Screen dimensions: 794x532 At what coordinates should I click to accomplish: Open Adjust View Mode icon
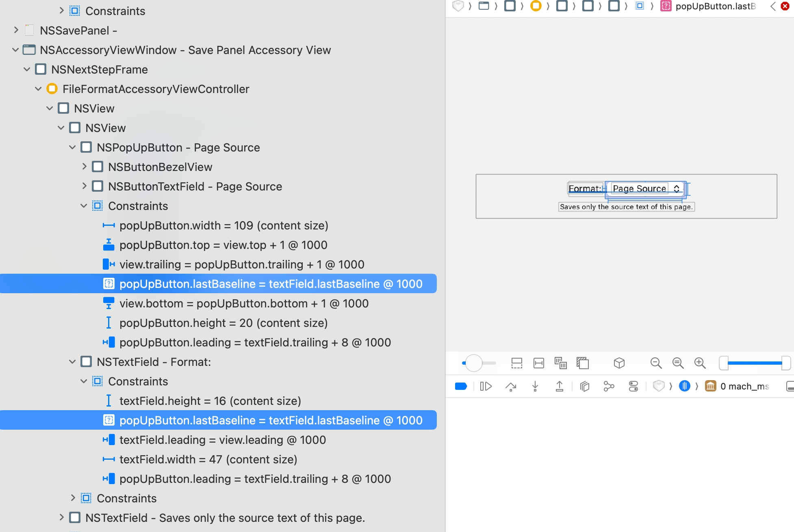pyautogui.click(x=560, y=363)
